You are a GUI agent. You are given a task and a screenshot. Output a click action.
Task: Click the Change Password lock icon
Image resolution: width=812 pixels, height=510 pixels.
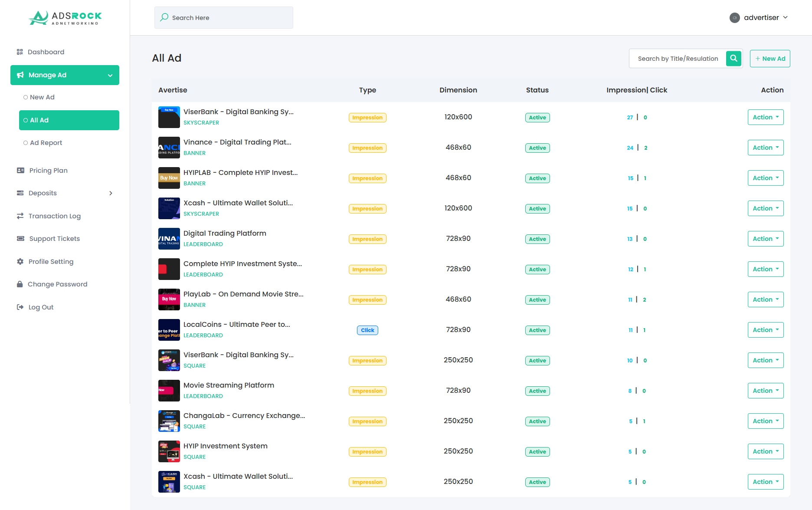tap(20, 284)
